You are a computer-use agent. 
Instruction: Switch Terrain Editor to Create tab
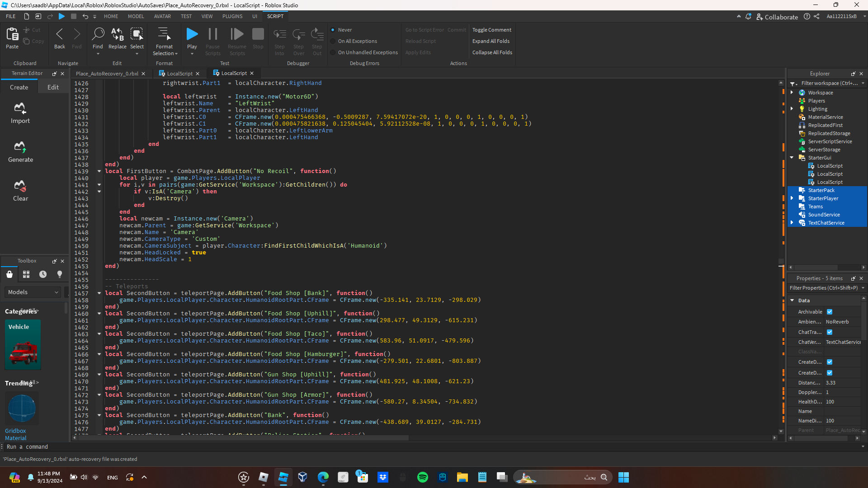[19, 87]
